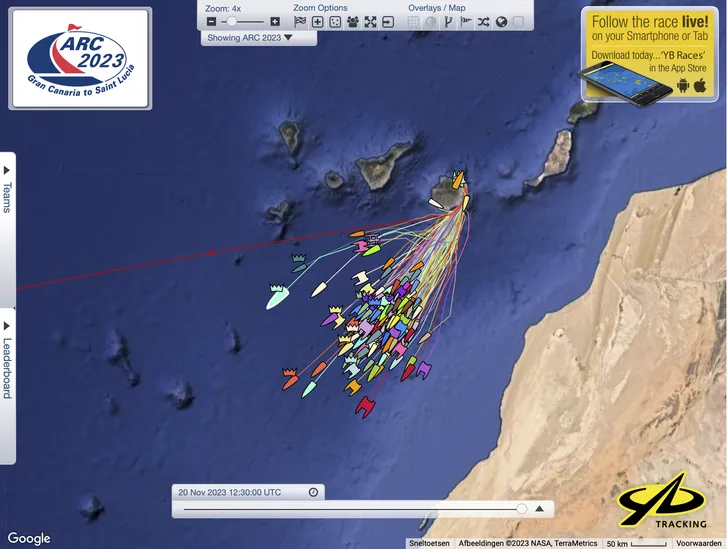Expand playback controls with the triangle arrow
The height and width of the screenshot is (549, 728).
(x=539, y=509)
